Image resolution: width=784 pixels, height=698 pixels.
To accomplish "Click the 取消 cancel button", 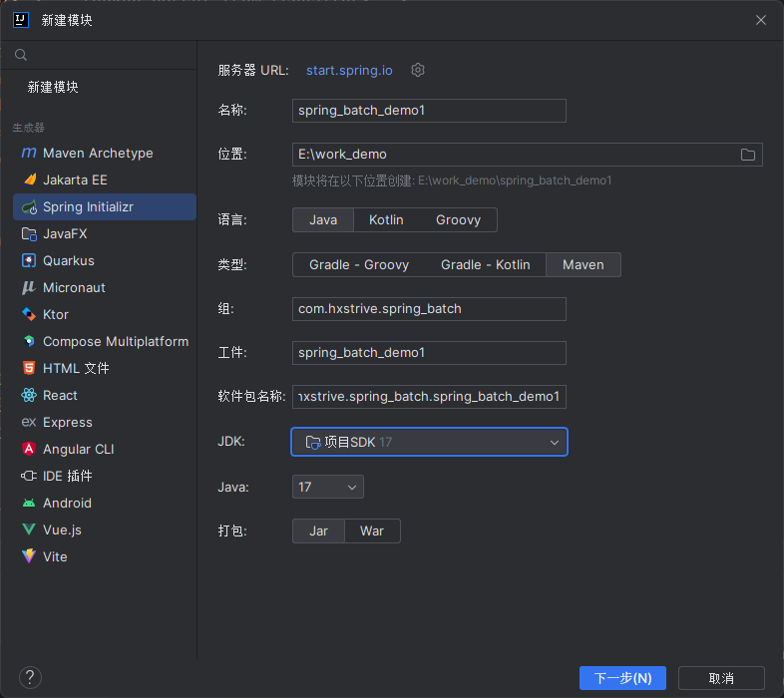I will click(x=721, y=678).
